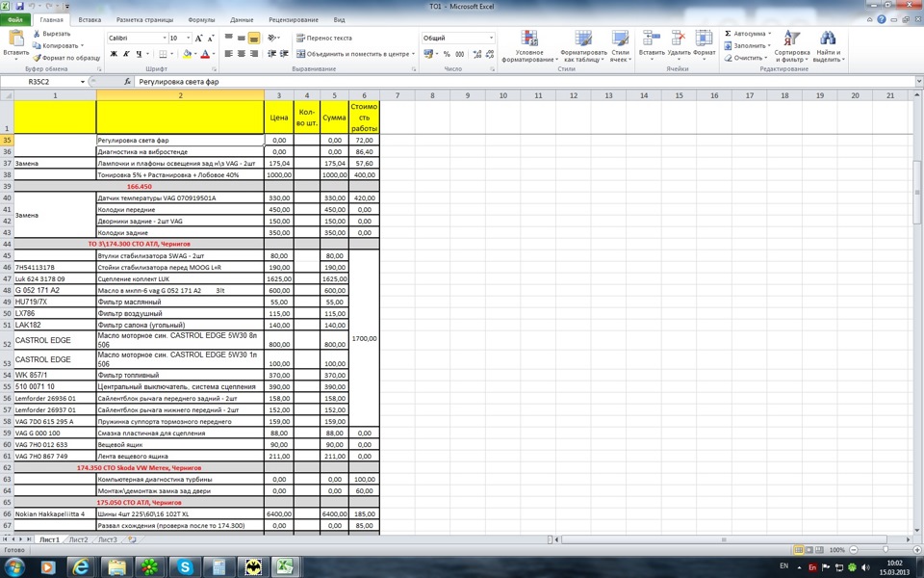
Task: Click the text orientation icon
Action: coord(271,38)
